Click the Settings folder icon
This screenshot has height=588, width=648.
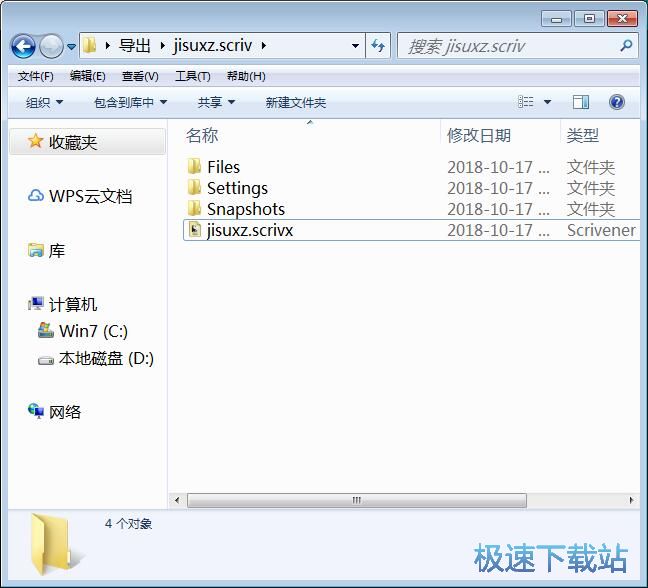195,187
